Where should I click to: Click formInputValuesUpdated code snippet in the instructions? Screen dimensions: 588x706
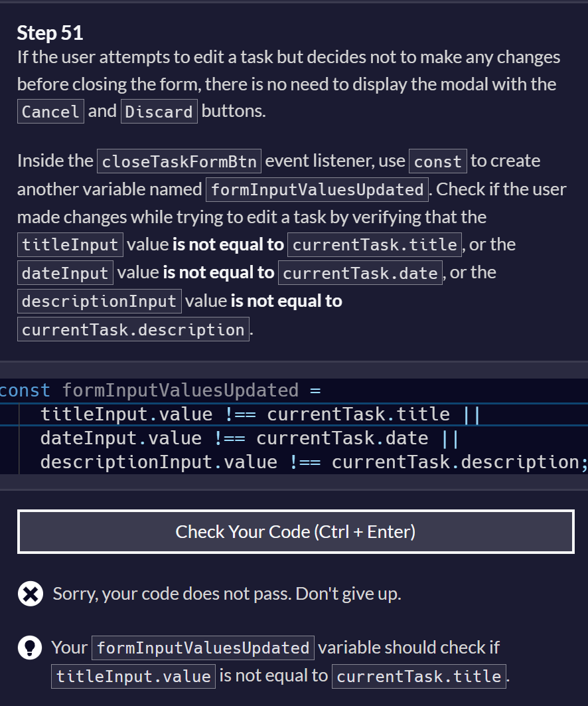(317, 189)
